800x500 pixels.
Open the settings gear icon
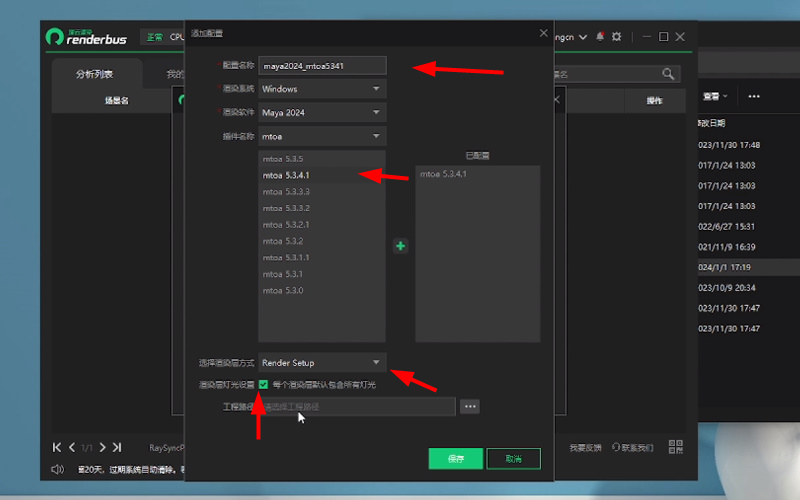pyautogui.click(x=616, y=37)
